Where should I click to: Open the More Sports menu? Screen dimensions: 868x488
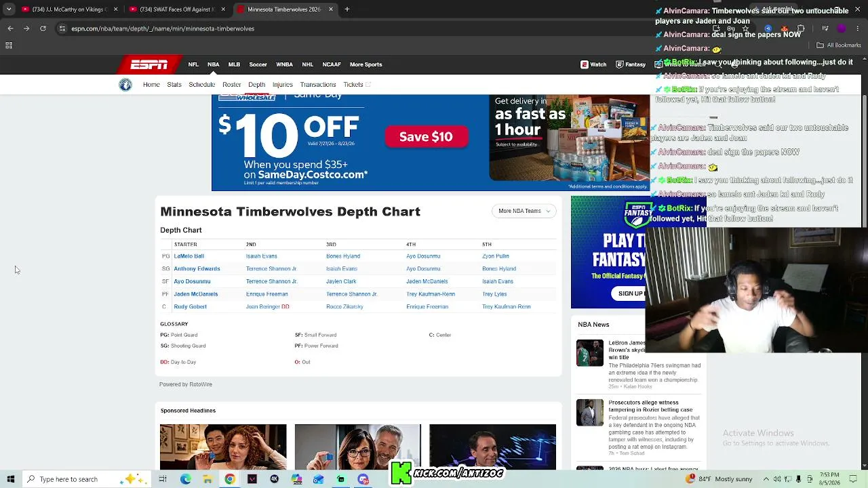tap(366, 64)
